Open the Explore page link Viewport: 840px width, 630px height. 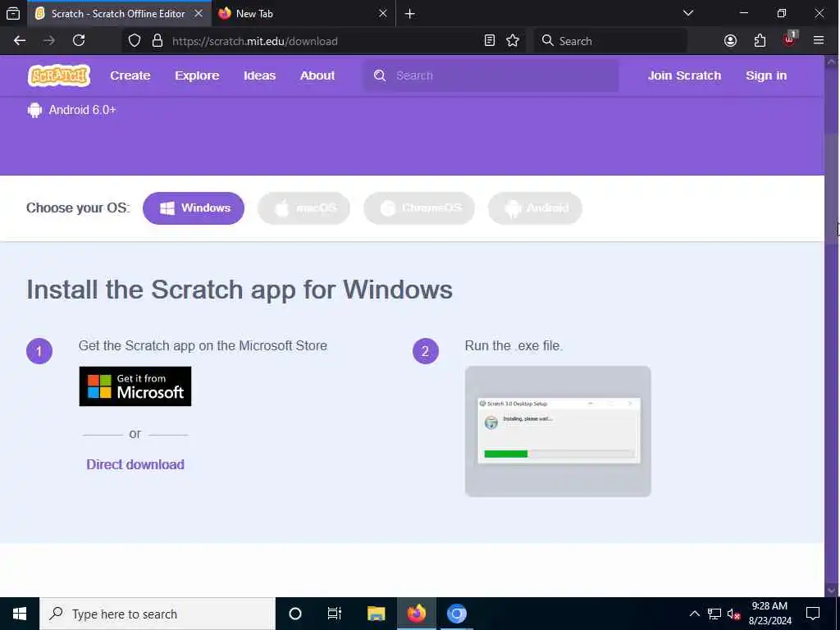pyautogui.click(x=197, y=75)
